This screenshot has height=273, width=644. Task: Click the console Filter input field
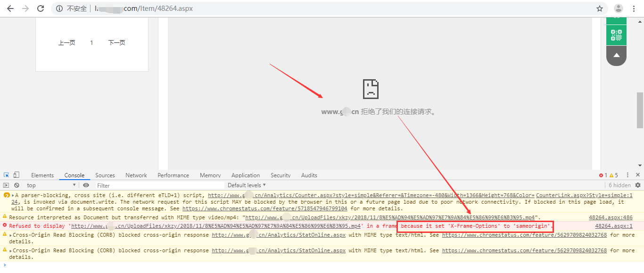point(160,185)
